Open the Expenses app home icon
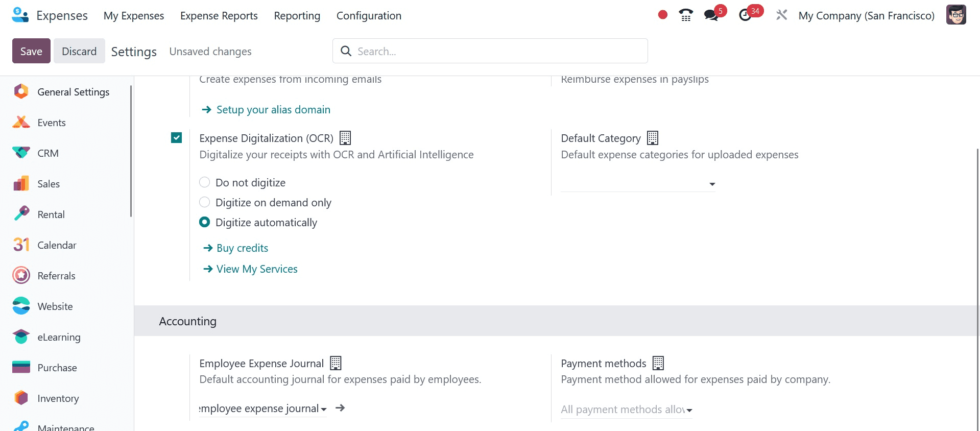The image size is (980, 431). pos(20,15)
